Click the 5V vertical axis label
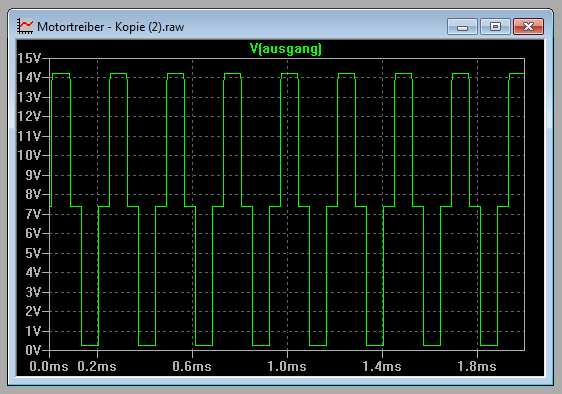The width and height of the screenshot is (562, 394). (33, 253)
